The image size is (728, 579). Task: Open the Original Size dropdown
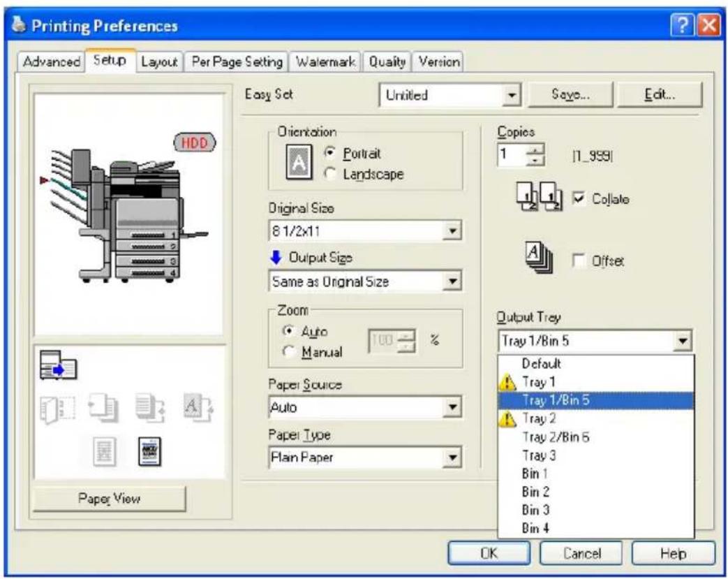point(452,230)
